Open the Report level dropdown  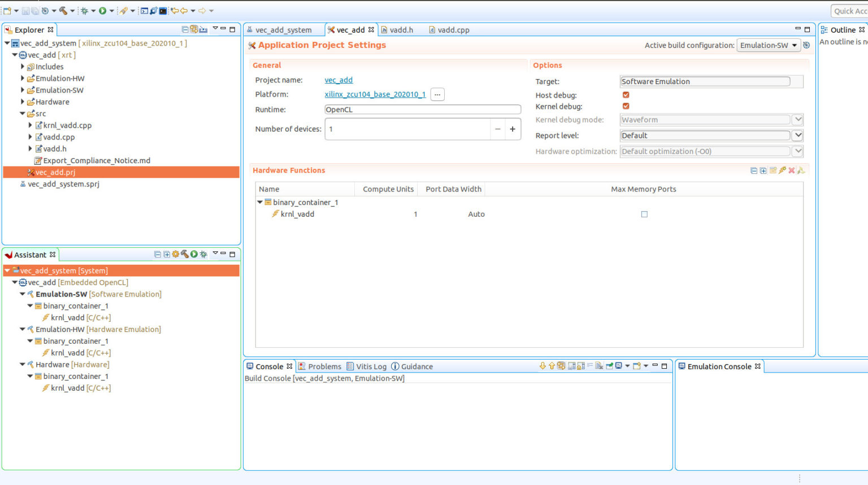click(797, 136)
